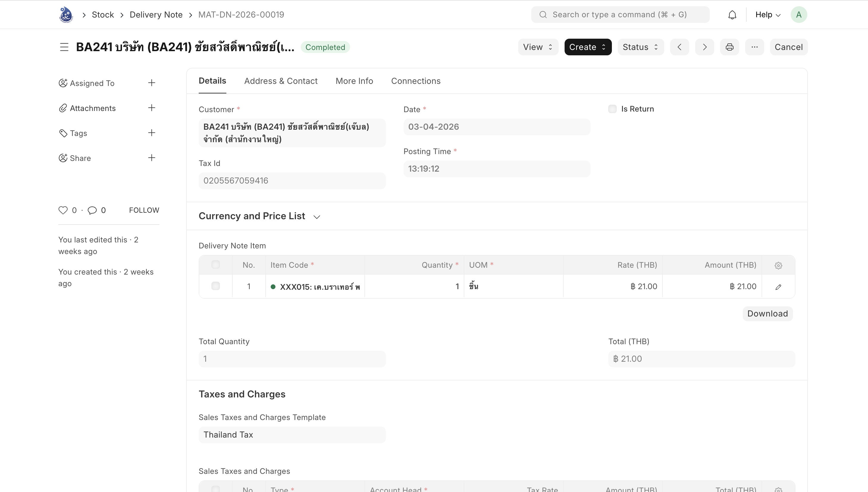Click the Completed status badge
This screenshot has width=868, height=492.
pos(325,47)
